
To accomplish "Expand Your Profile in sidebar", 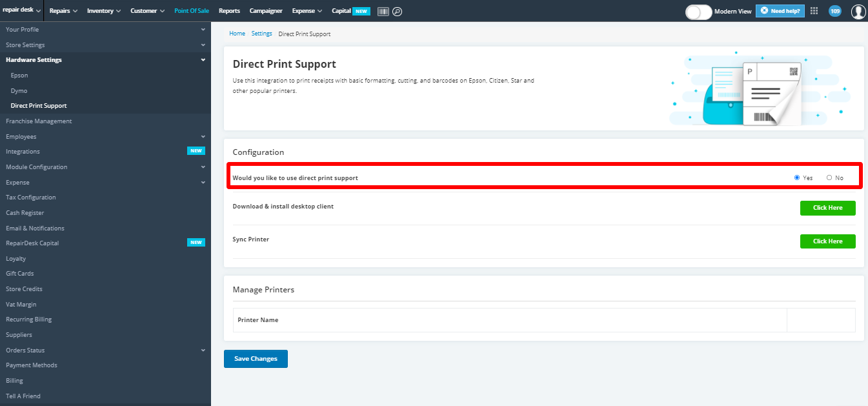I will tap(105, 30).
